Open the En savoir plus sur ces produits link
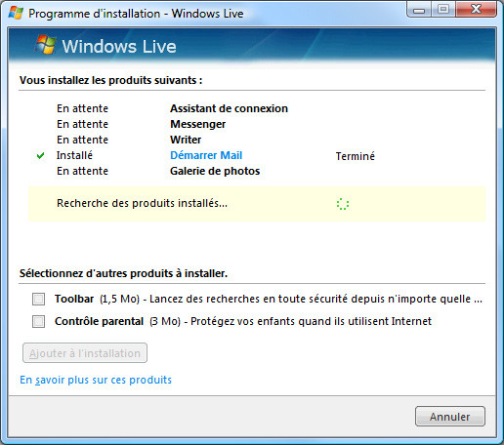Screen dimensions: 504x445 [x=96, y=380]
